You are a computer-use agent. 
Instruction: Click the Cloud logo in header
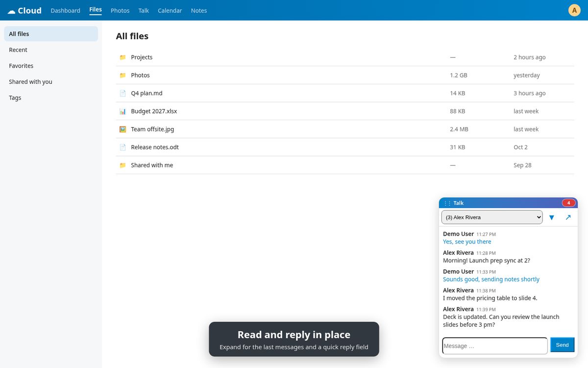point(24,10)
